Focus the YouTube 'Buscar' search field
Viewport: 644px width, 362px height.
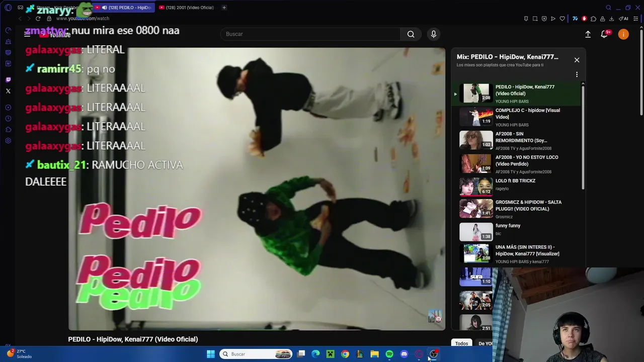(311, 34)
